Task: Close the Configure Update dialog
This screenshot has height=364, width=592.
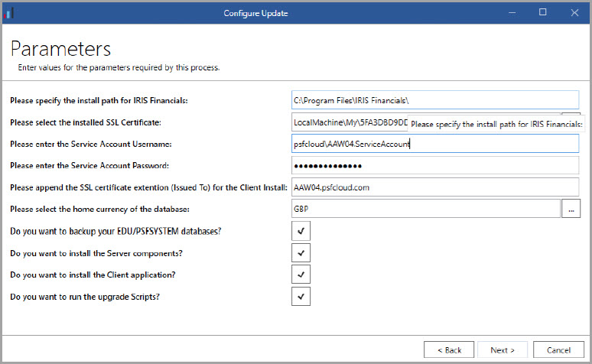Action: [x=574, y=13]
